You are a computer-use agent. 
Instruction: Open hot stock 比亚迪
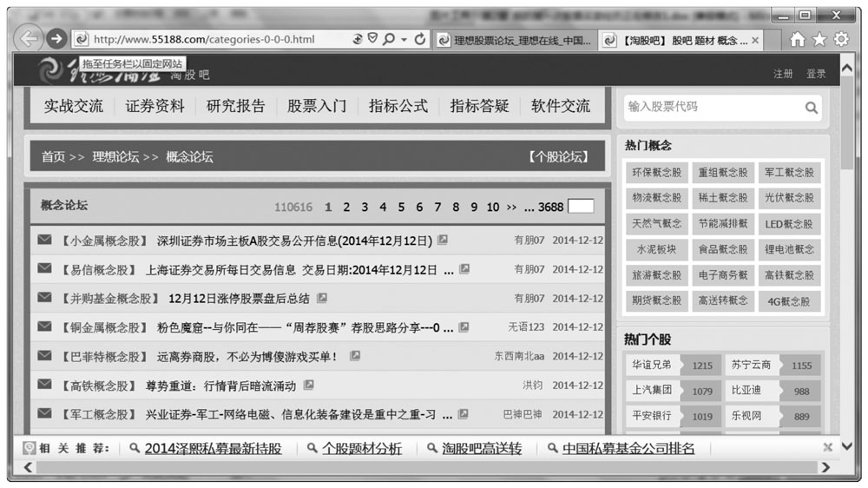pyautogui.click(x=746, y=390)
